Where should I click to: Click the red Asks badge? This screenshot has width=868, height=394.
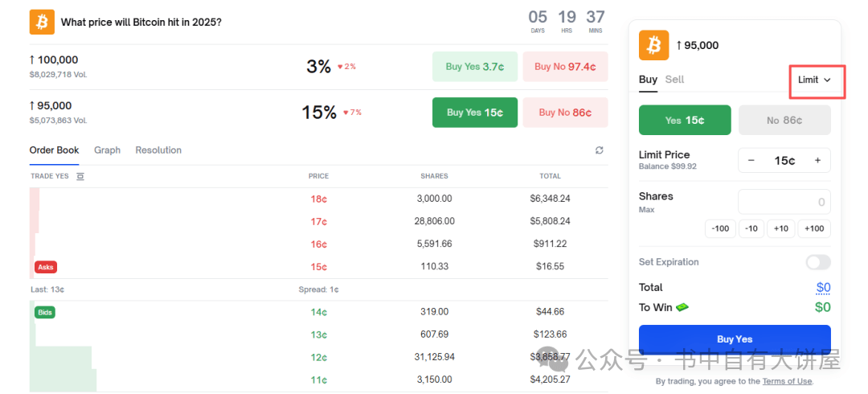click(x=46, y=267)
